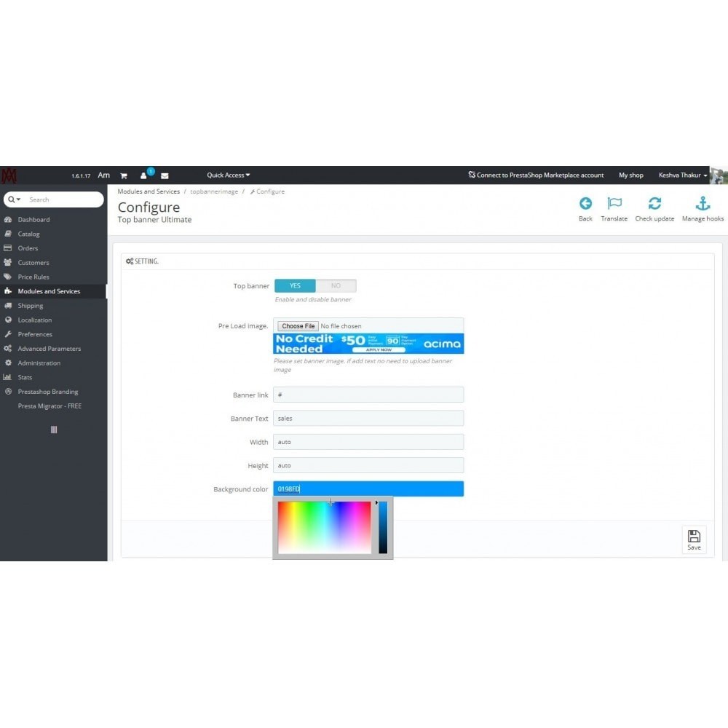Adjust the brightness slider in color picker

[x=383, y=527]
